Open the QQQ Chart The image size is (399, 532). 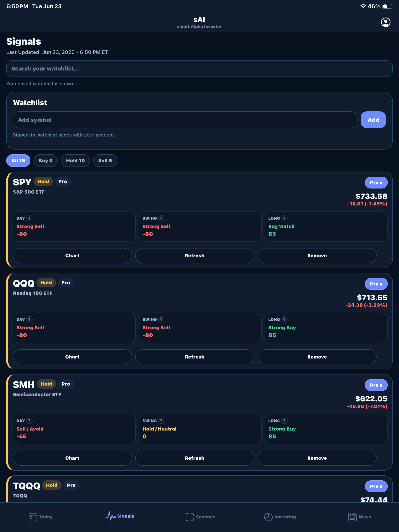click(72, 357)
